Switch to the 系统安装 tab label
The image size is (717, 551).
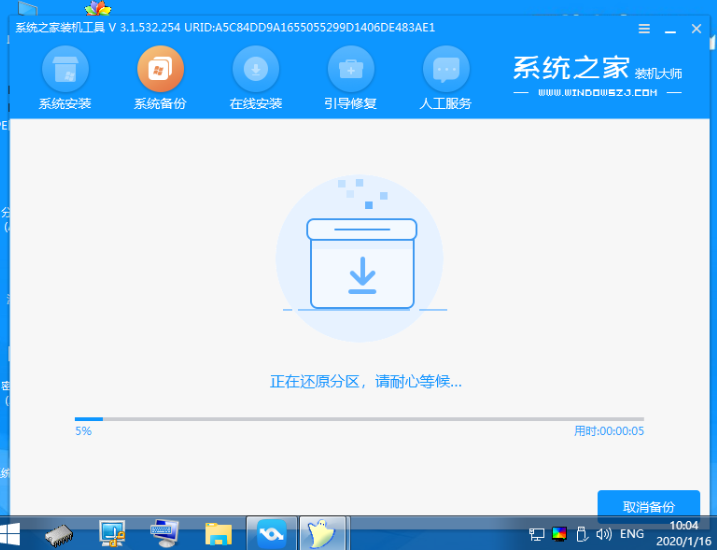(65, 104)
